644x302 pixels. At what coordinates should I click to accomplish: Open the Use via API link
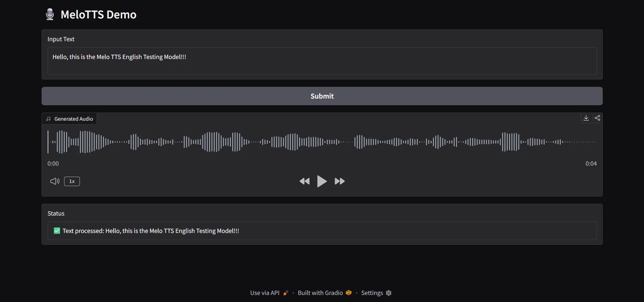(269, 293)
